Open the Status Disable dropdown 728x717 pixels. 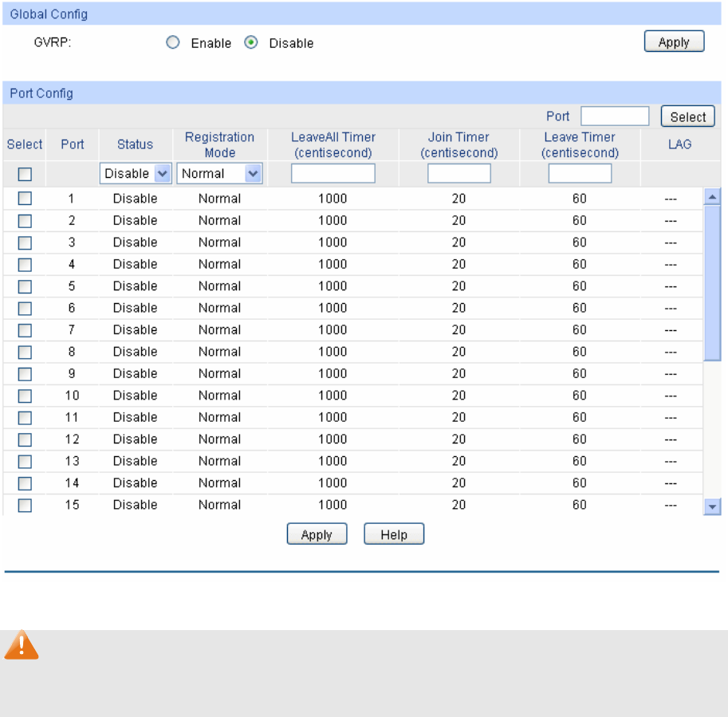[x=136, y=173]
